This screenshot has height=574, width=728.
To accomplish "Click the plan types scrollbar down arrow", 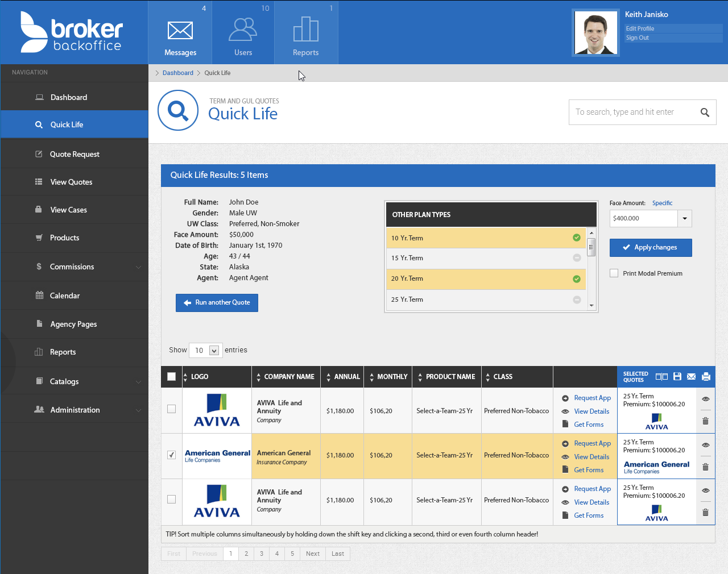I will click(x=591, y=306).
